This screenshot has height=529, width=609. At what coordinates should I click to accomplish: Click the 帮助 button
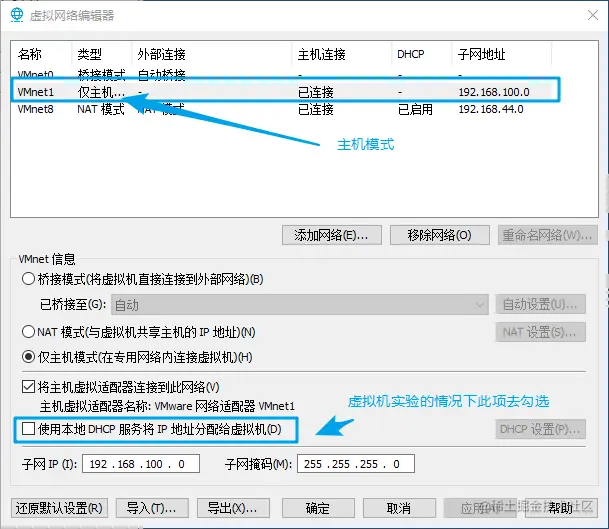(561, 508)
